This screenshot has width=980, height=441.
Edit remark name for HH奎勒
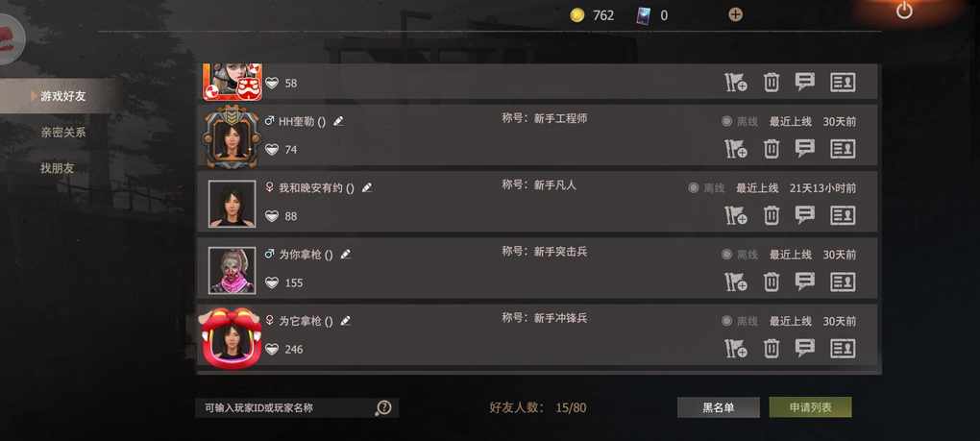pos(338,121)
